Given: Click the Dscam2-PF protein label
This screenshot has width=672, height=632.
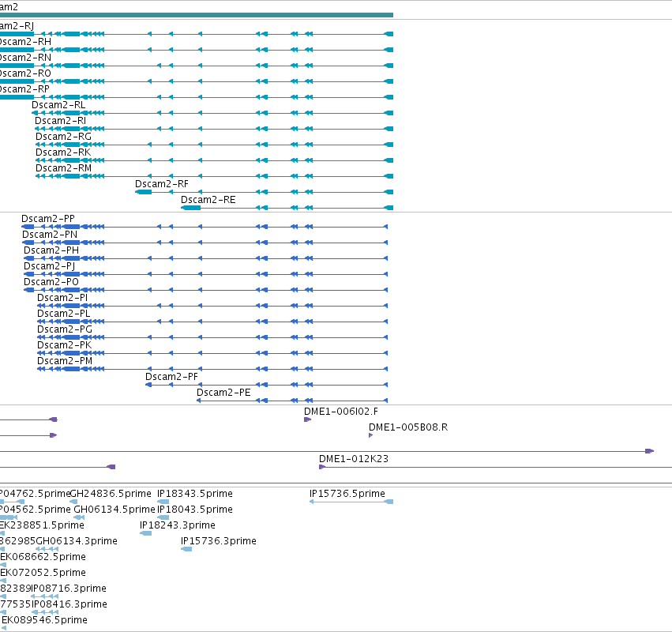Looking at the screenshot, I should (171, 378).
